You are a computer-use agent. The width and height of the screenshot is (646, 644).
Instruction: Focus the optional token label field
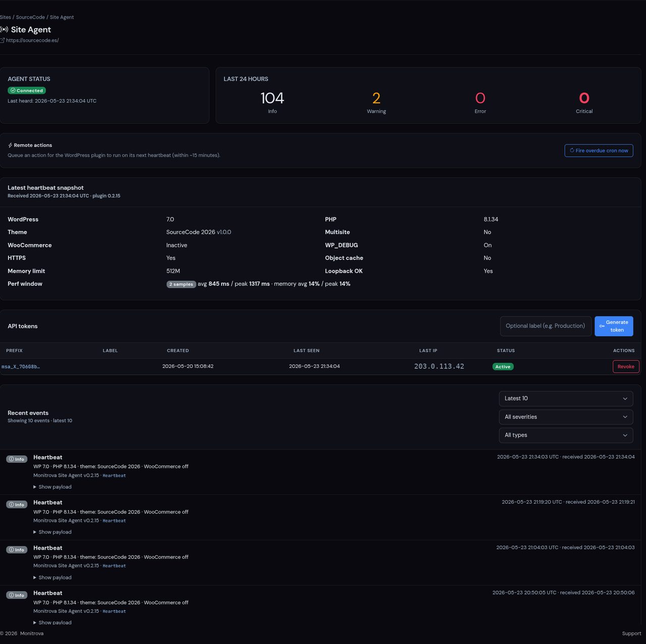tap(546, 326)
